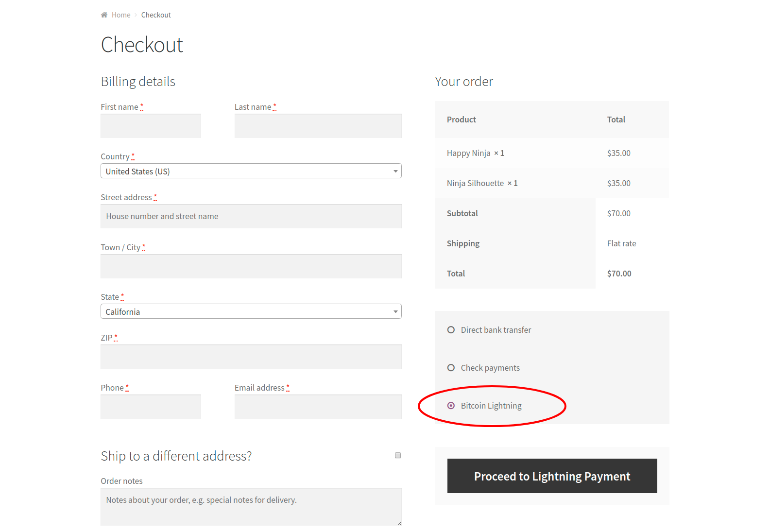Click the Product column header
This screenshot has height=532, width=770.
(x=462, y=120)
